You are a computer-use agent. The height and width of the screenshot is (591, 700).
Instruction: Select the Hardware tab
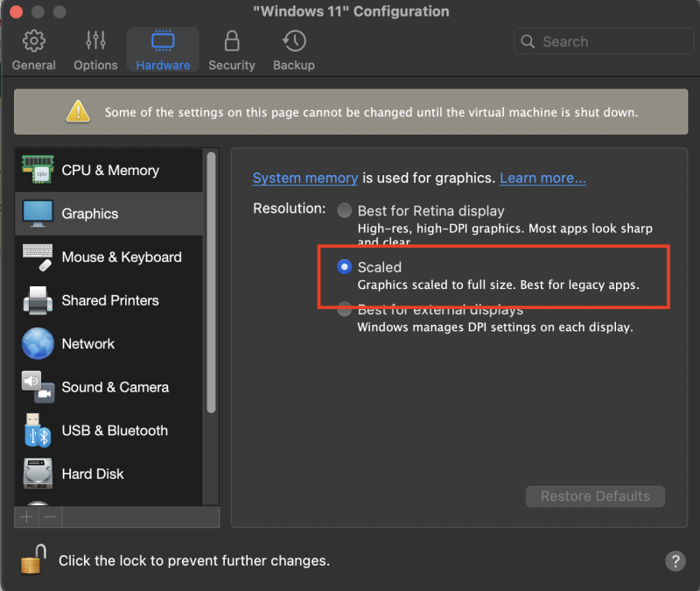pyautogui.click(x=163, y=50)
